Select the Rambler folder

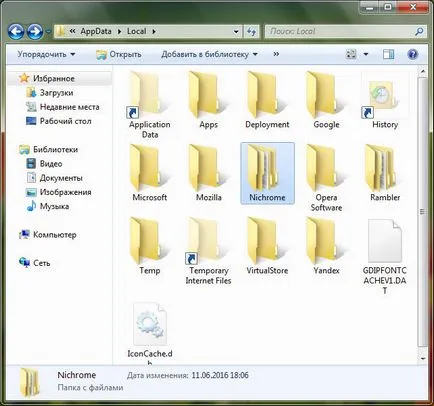pyautogui.click(x=385, y=173)
